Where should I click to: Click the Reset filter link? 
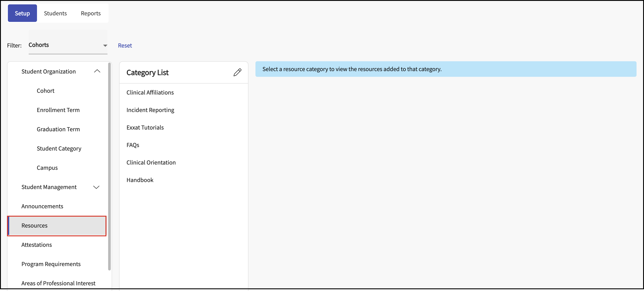pos(125,46)
